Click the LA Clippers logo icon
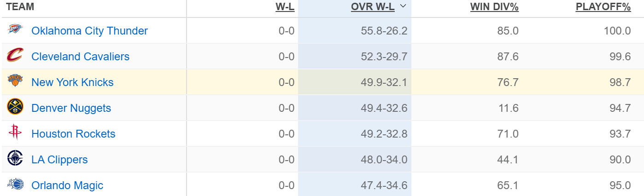Image resolution: width=644 pixels, height=196 pixels. click(15, 159)
